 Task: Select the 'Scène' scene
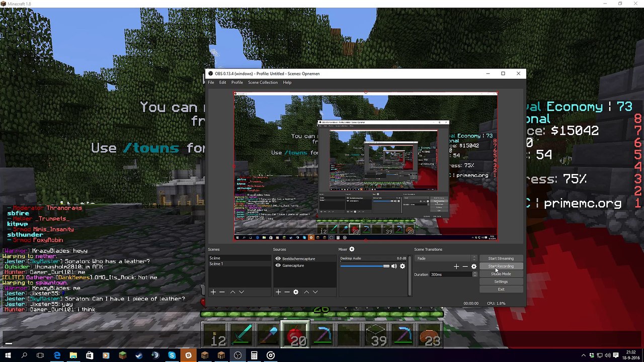(239, 258)
